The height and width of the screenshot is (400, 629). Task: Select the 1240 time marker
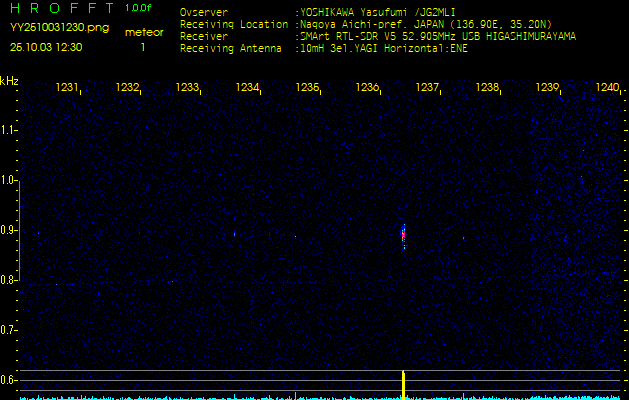606,88
